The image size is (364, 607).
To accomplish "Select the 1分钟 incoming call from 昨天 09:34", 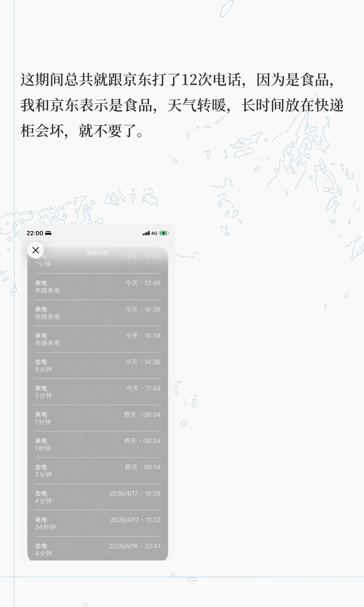I will pyautogui.click(x=98, y=418).
